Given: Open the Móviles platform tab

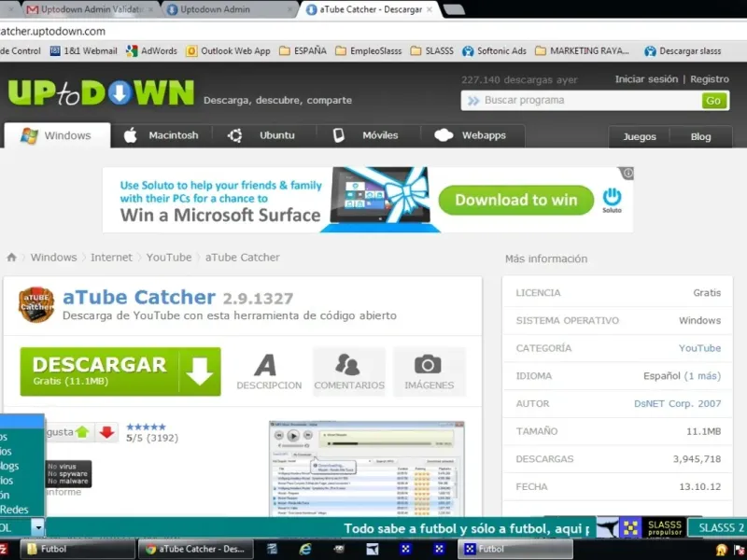Looking at the screenshot, I should (367, 135).
